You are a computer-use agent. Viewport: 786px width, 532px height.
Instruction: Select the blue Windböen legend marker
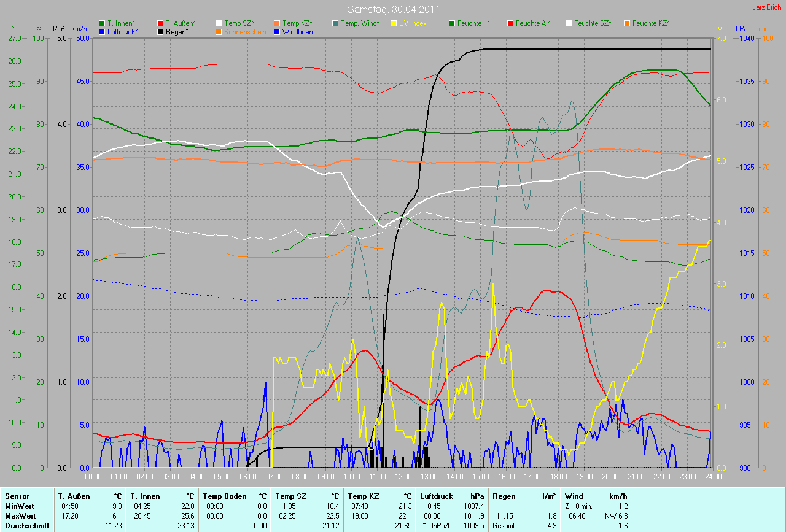(277, 31)
